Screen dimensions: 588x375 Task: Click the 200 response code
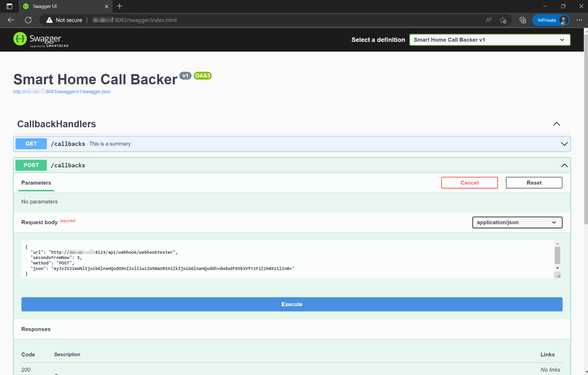(26, 370)
